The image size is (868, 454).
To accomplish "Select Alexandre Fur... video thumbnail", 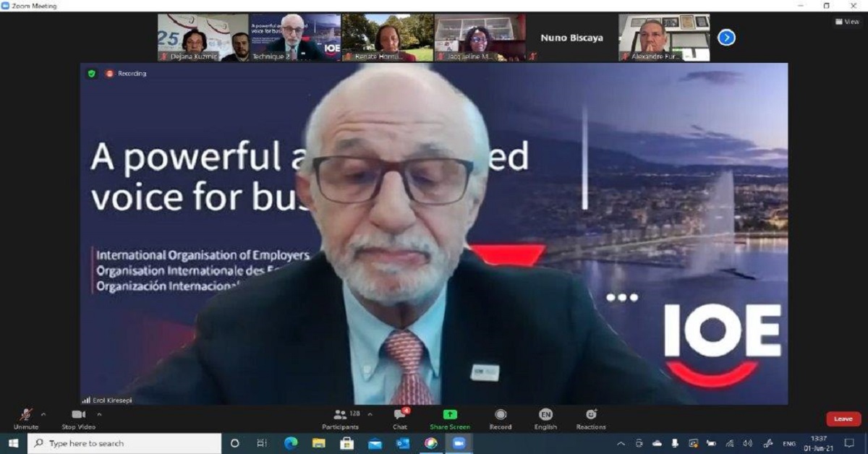I will pos(664,38).
